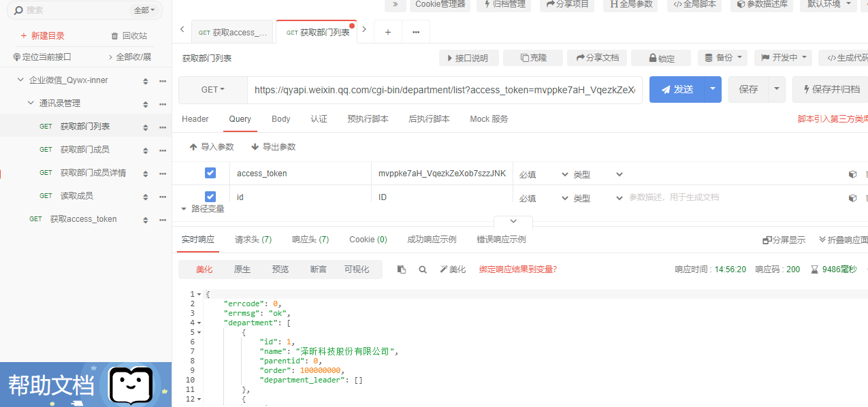Switch to the Body tab
The width and height of the screenshot is (868, 407).
(281, 119)
